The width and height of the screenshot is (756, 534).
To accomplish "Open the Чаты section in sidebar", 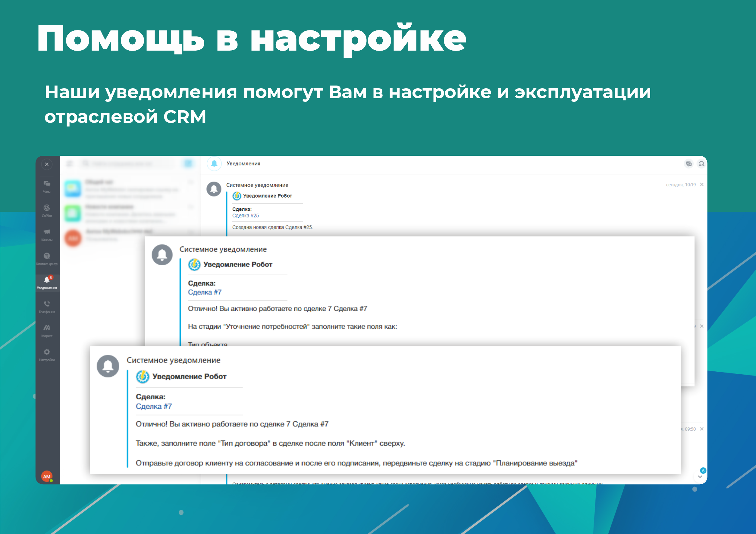I will pos(47,186).
